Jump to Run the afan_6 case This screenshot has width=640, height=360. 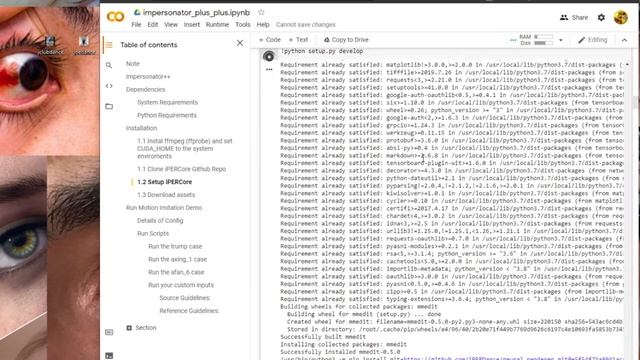coord(176,272)
